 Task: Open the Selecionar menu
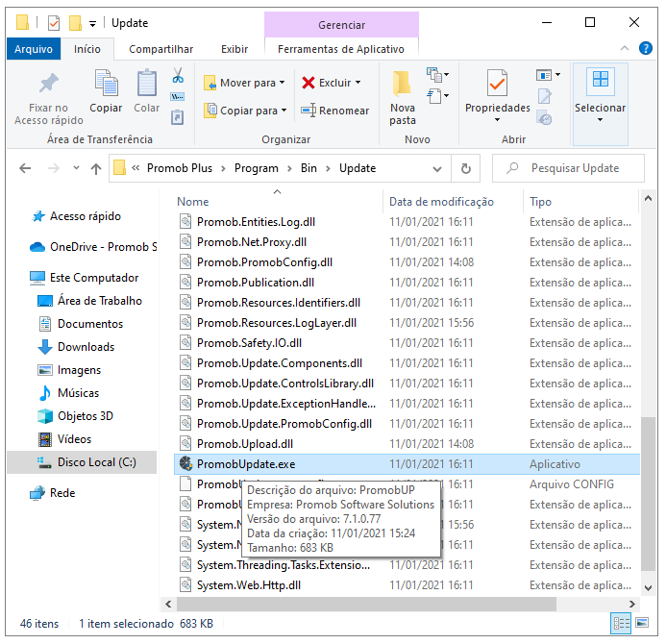pos(600,104)
